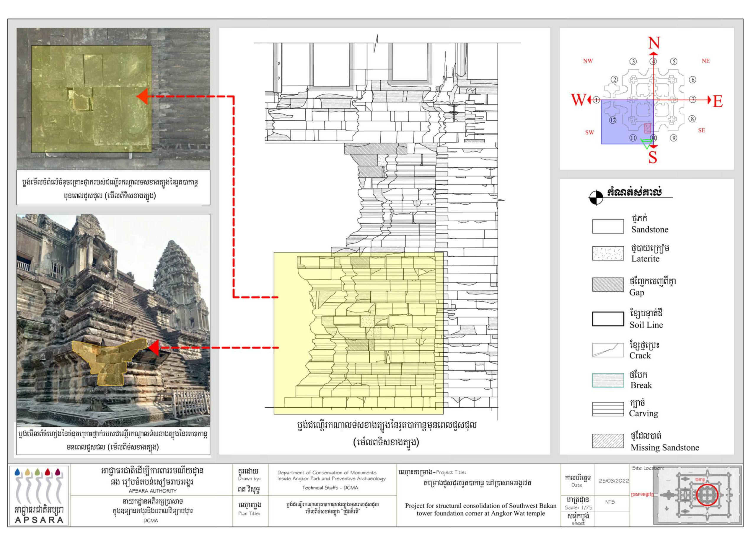The height and width of the screenshot is (534, 756).
Task: Click the Carving legend swatch
Action: 608,409
